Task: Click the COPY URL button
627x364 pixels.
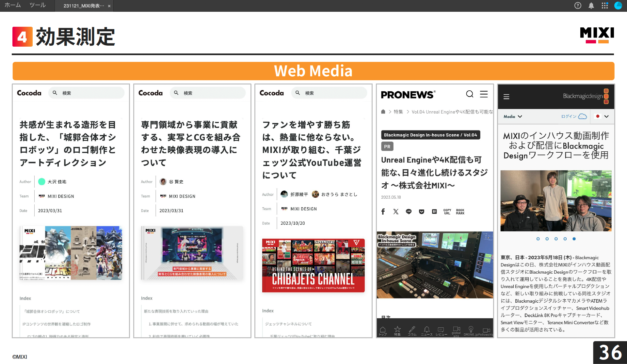Action: coord(447,211)
